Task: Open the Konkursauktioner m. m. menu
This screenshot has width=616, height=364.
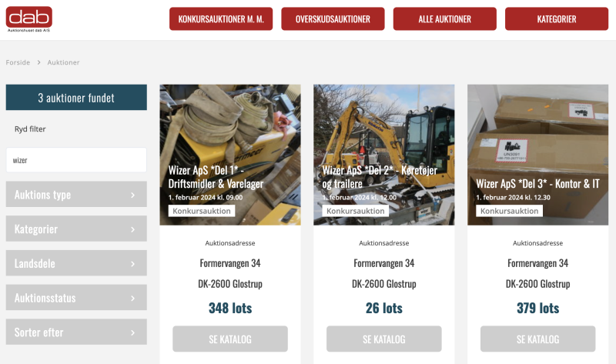Action: (x=221, y=18)
